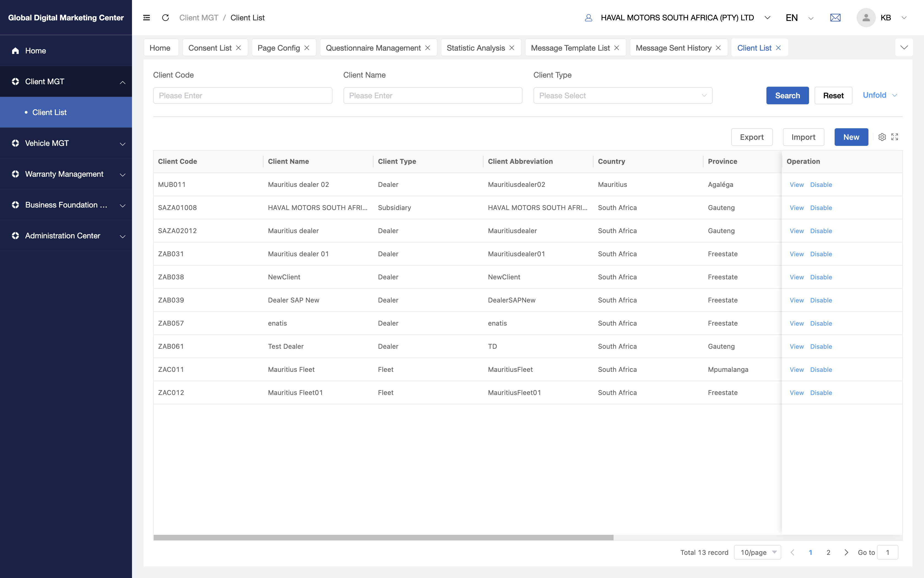Click the Dealer SAP New name cell
The image size is (924, 578).
294,300
